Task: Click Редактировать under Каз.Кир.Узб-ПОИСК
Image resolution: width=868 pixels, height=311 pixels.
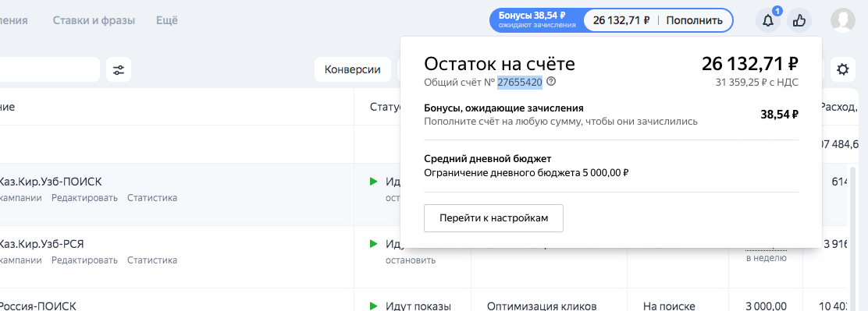Action: pyautogui.click(x=85, y=198)
